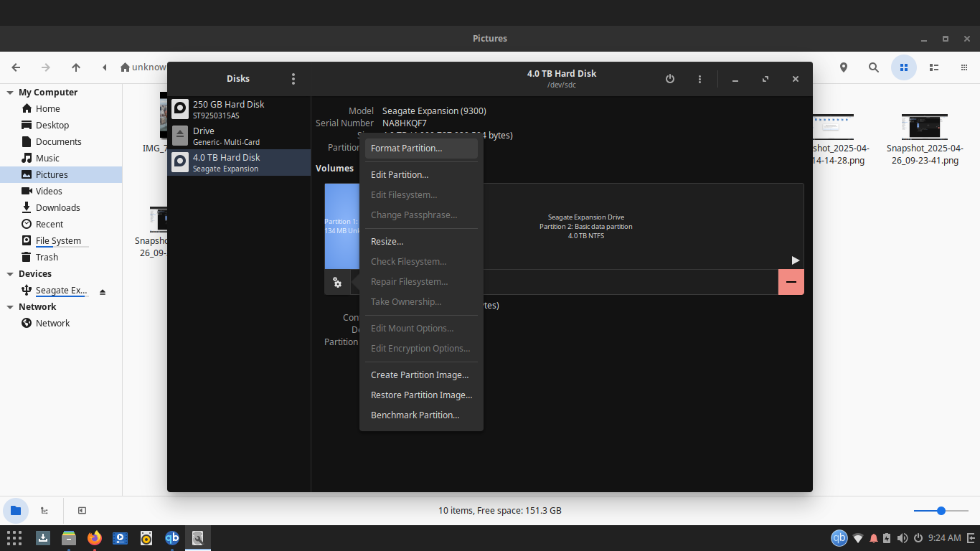Collapse the Network sidebar section
This screenshot has width=980, height=551.
point(11,307)
